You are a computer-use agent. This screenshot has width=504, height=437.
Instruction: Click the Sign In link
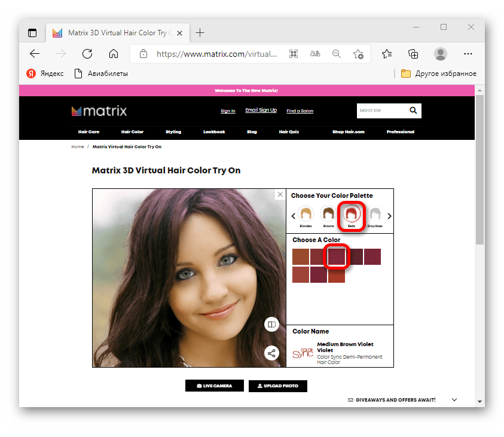[228, 111]
